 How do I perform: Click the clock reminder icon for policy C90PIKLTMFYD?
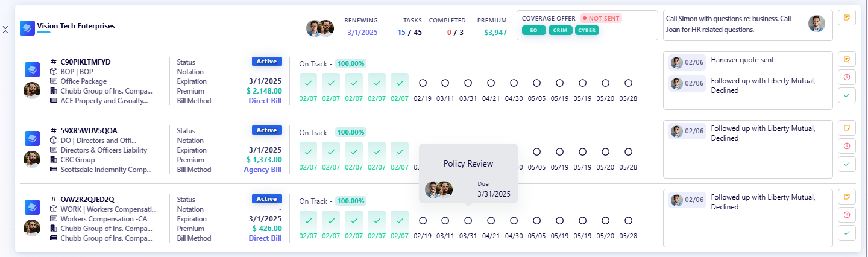[846, 77]
